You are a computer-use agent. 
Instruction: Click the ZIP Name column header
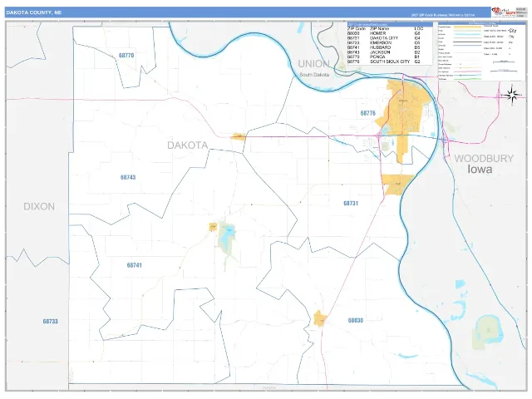(379, 29)
